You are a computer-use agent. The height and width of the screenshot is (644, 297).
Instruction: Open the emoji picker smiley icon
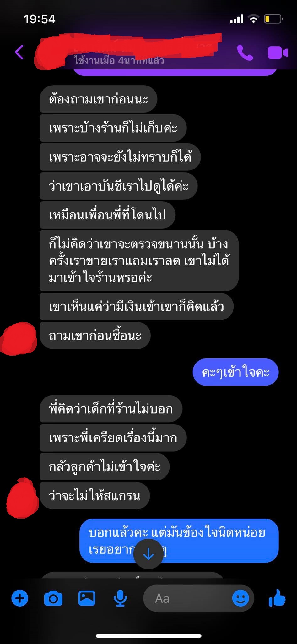(x=240, y=598)
